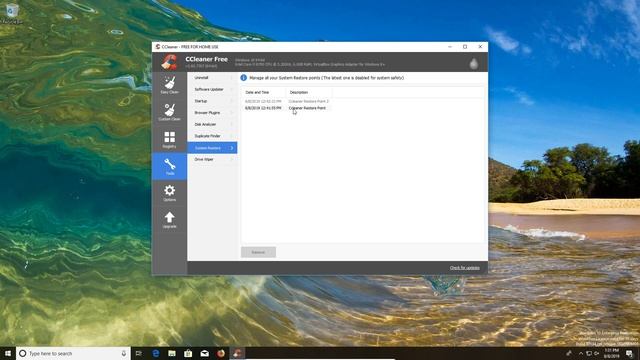Screen dimensions: 640x360
Task: Click the taskbar search box
Action: [73, 353]
